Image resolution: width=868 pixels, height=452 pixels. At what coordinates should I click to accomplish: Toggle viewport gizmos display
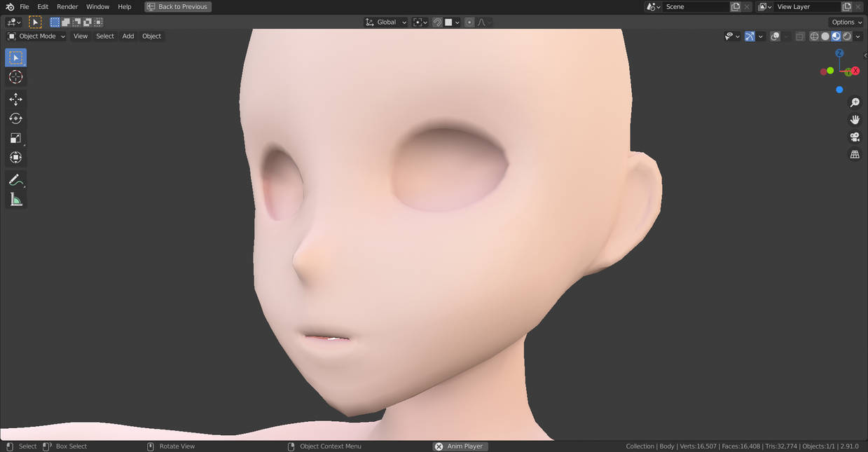[x=750, y=36]
